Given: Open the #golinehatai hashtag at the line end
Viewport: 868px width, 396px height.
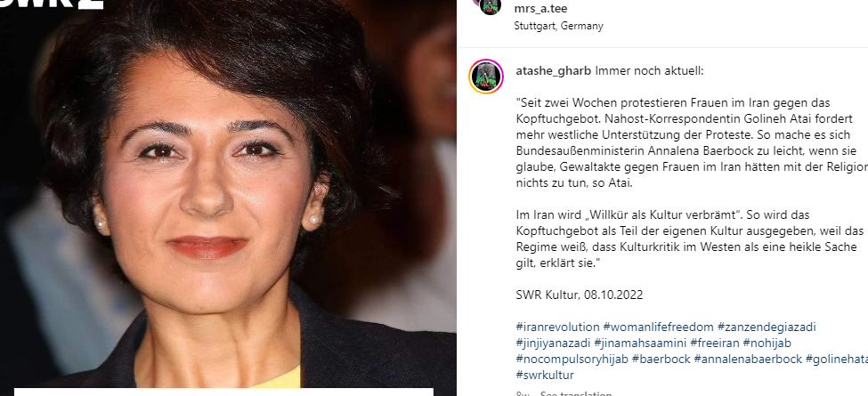Looking at the screenshot, I should click(x=837, y=359).
